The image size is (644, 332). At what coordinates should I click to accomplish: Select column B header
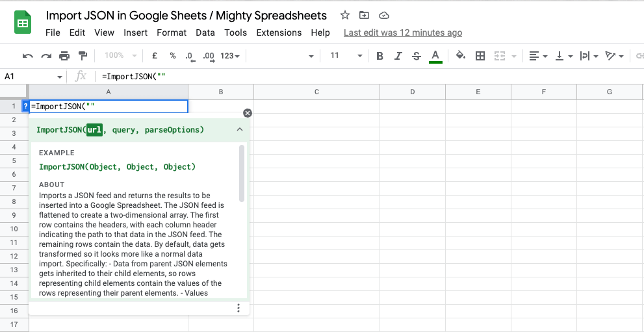pyautogui.click(x=221, y=92)
